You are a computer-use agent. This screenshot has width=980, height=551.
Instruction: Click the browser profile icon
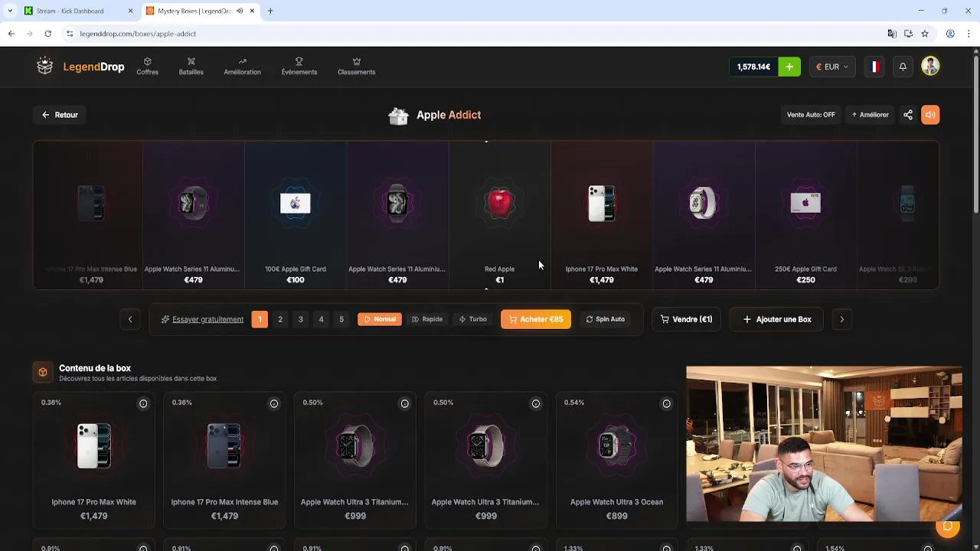pos(950,34)
